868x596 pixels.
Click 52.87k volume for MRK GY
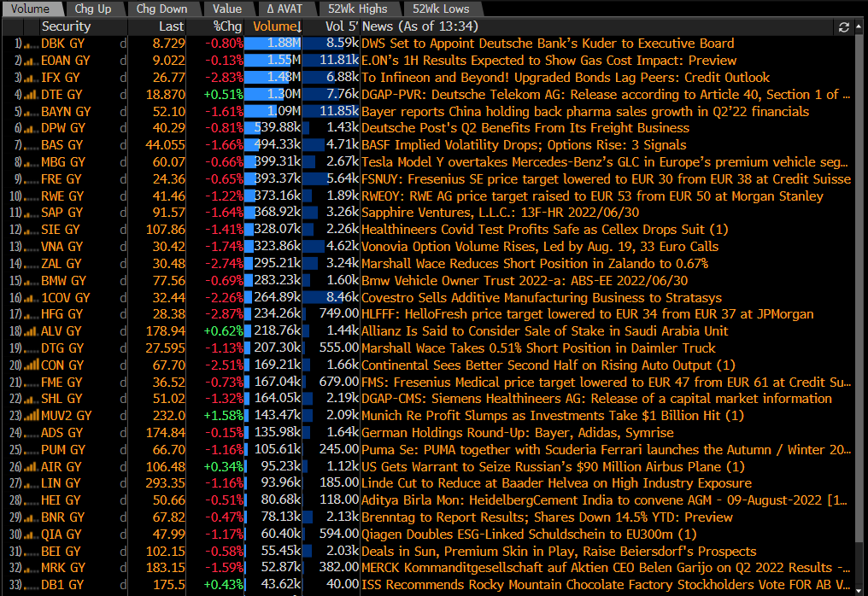pyautogui.click(x=281, y=568)
